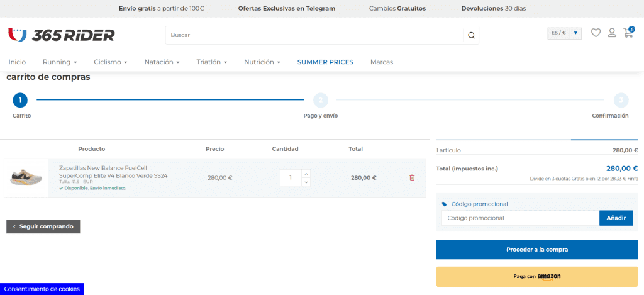Viewport: 644px width, 295px height.
Task: Remove the New Balance item with trash icon
Action: (x=412, y=178)
